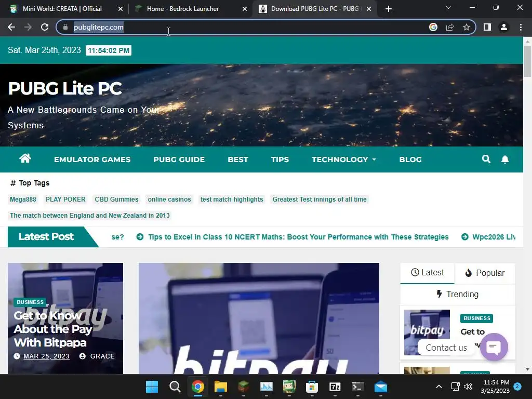
Task: Open the Blog menu item
Action: [410, 159]
